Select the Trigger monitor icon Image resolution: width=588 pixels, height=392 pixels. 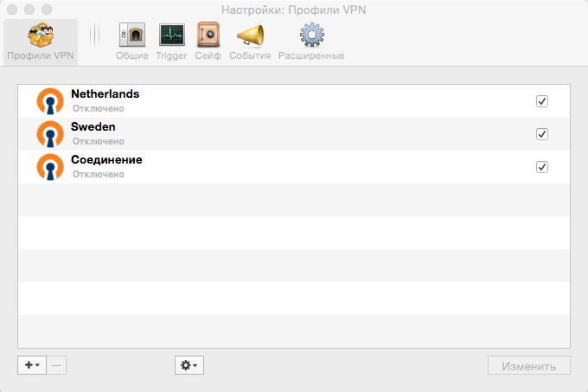click(x=172, y=35)
